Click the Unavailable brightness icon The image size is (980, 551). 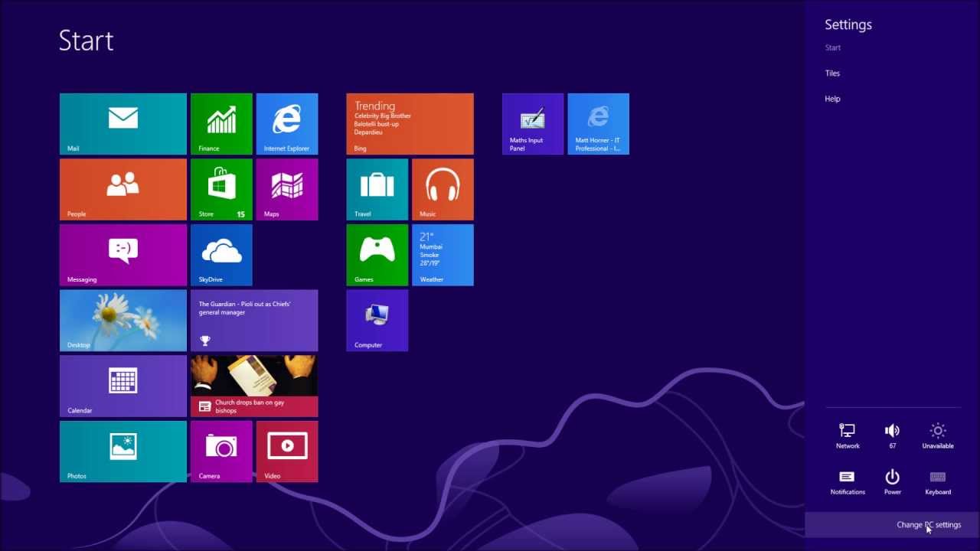click(x=938, y=436)
